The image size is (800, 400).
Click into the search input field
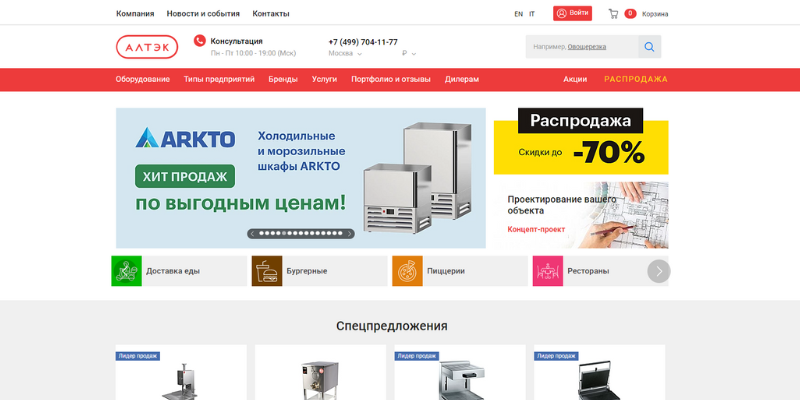(581, 47)
